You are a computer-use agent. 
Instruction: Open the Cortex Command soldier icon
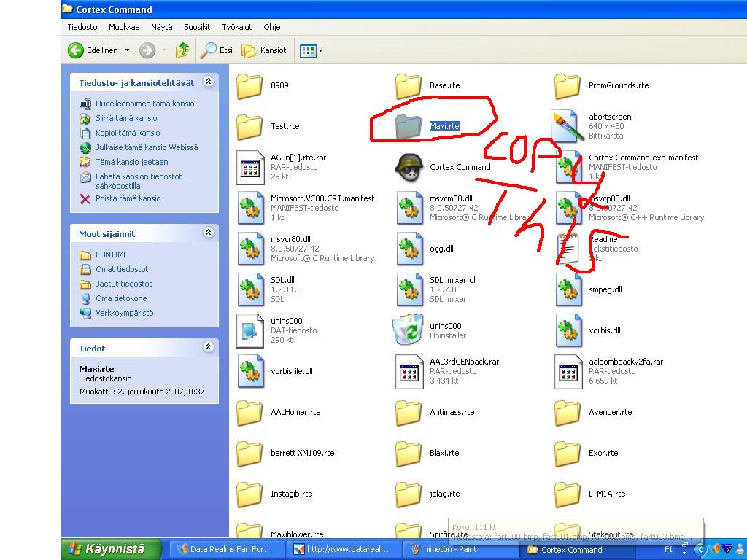(409, 168)
